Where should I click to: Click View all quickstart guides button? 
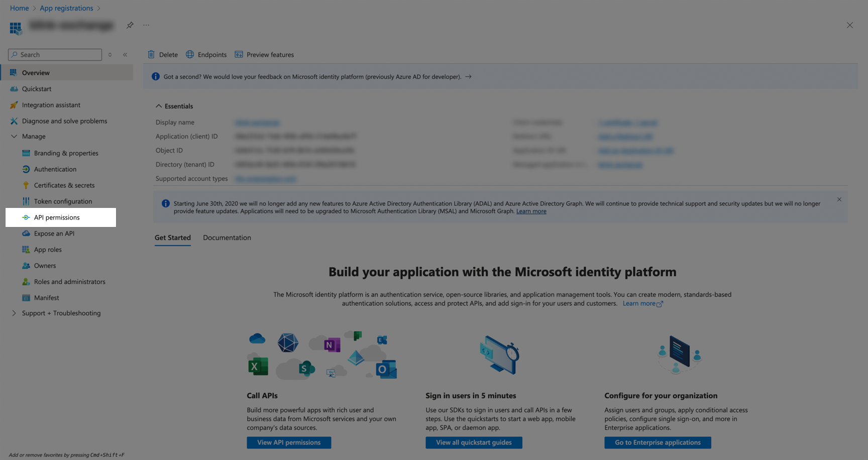[474, 442]
